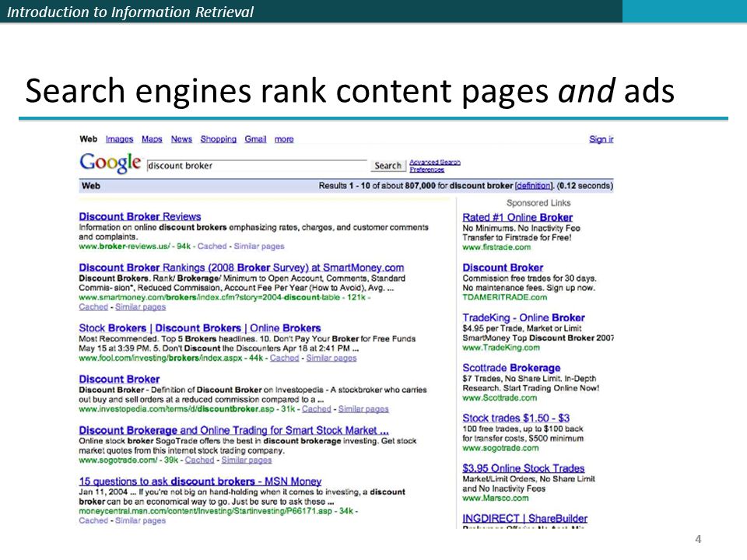The width and height of the screenshot is (747, 560).
Task: Click the Sponsored Links heading
Action: pyautogui.click(x=538, y=203)
